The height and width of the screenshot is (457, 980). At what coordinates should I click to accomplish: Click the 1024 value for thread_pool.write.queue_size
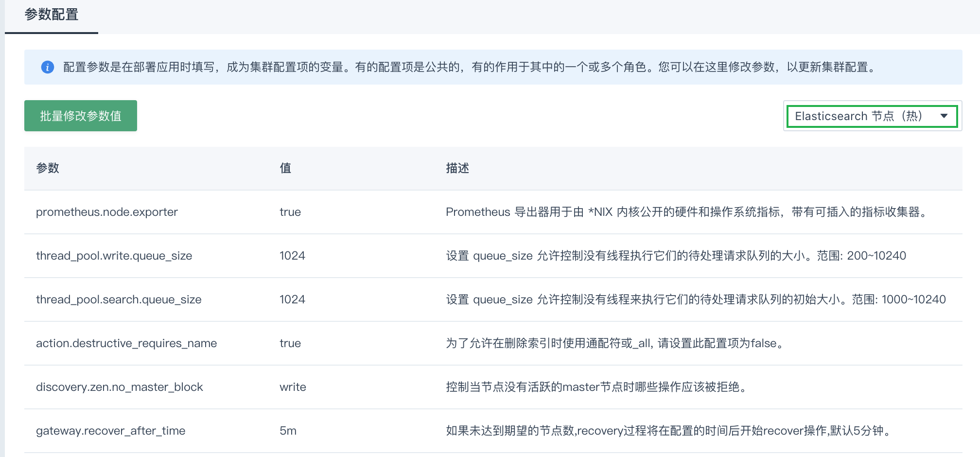click(292, 256)
